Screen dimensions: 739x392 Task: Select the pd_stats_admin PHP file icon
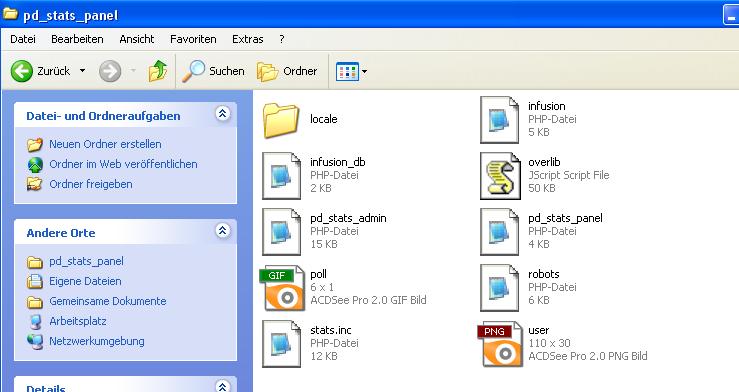[281, 232]
